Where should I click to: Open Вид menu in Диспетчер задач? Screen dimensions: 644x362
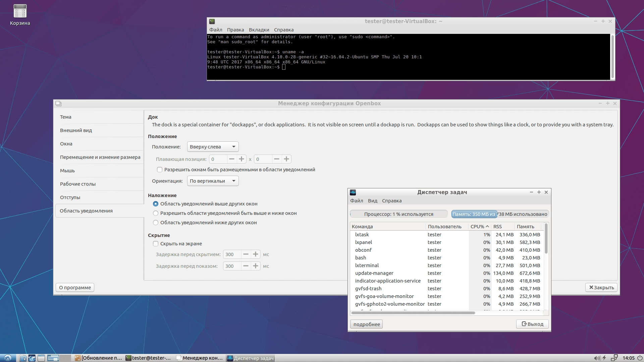[x=373, y=201]
